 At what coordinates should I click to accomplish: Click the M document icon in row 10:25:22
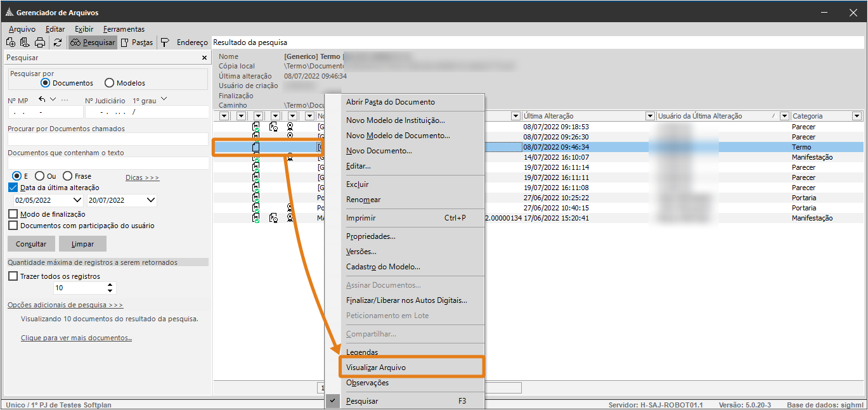pyautogui.click(x=256, y=198)
